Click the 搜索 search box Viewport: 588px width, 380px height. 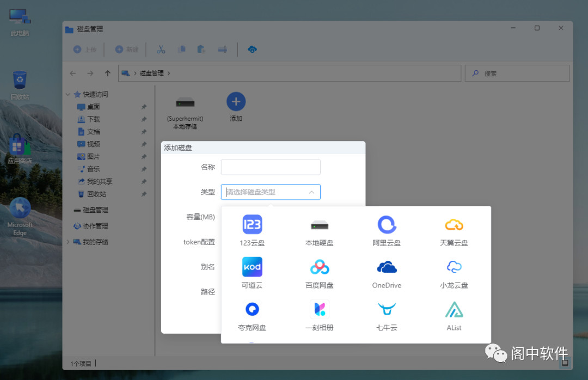tap(517, 73)
